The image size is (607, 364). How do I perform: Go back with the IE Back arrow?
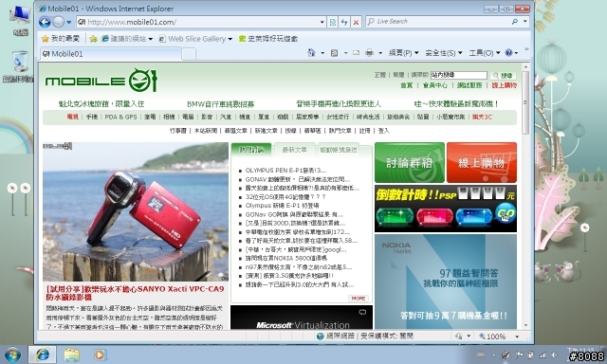pos(45,22)
